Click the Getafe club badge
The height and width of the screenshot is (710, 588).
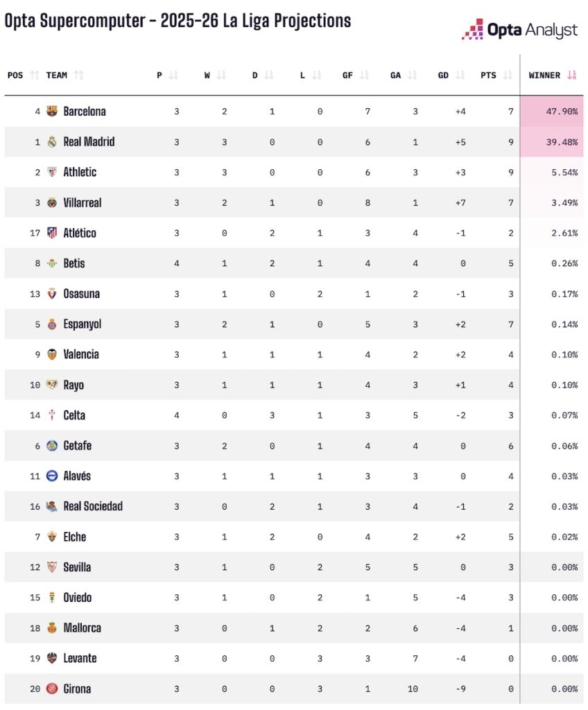(52, 446)
